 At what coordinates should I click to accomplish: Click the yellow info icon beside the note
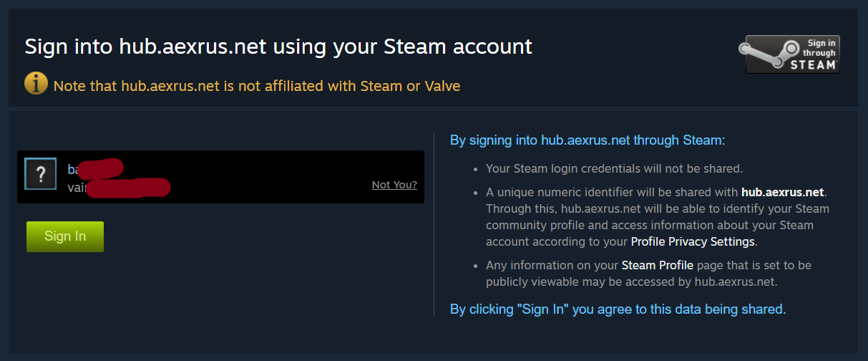click(36, 84)
